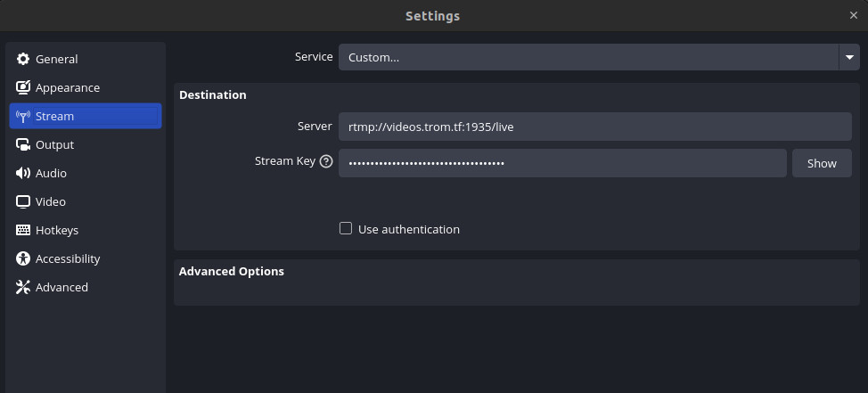This screenshot has height=393, width=868.
Task: Click the Accessibility person icon
Action: click(x=22, y=258)
